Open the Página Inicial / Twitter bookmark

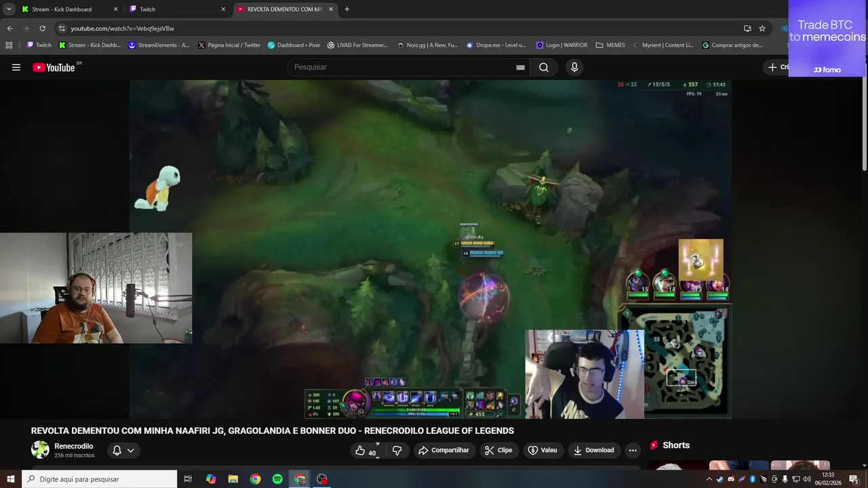[x=229, y=45]
